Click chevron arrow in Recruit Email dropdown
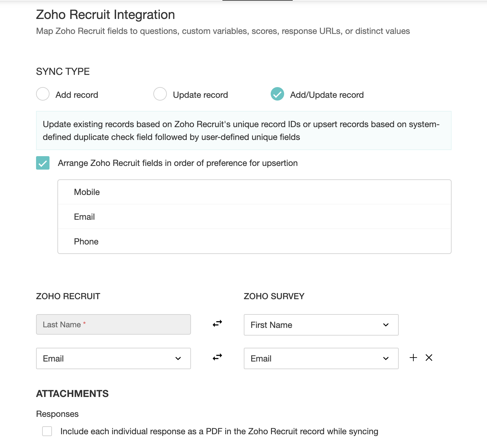Screen dimensions: 487x448 pyautogui.click(x=178, y=358)
